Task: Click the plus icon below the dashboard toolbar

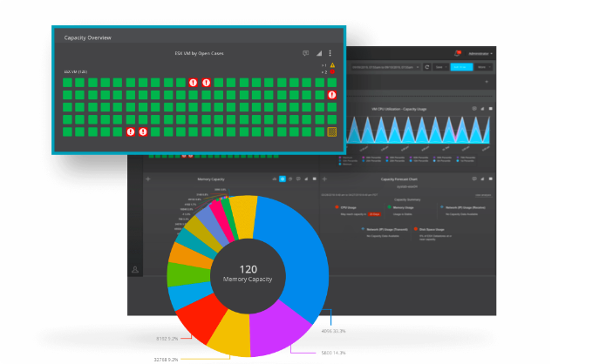Action: coord(487,82)
